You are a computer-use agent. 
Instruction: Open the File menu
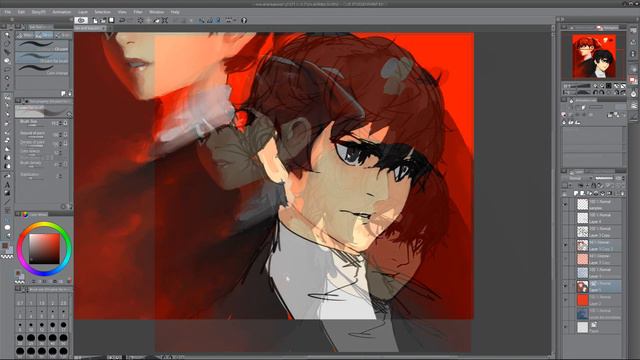click(7, 12)
